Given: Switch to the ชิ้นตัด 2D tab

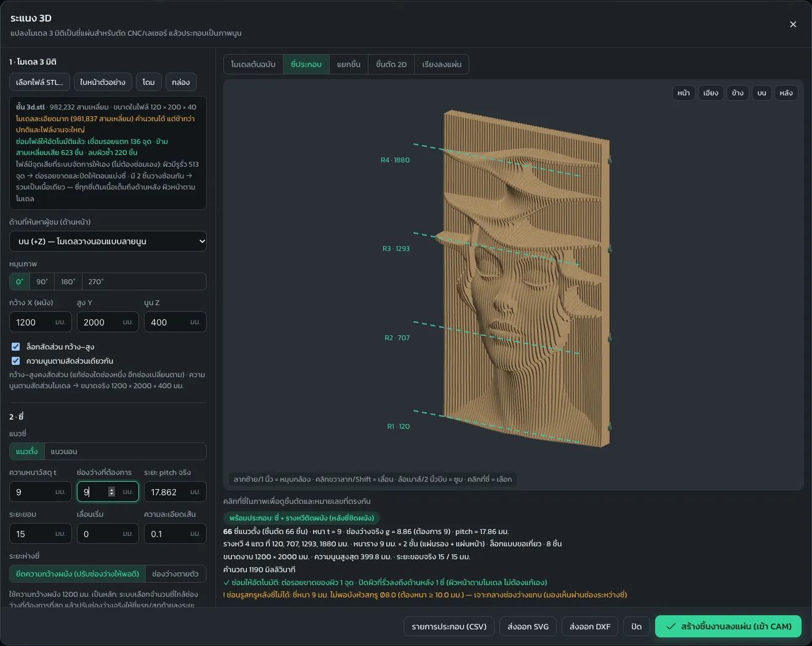Looking at the screenshot, I should tap(391, 65).
